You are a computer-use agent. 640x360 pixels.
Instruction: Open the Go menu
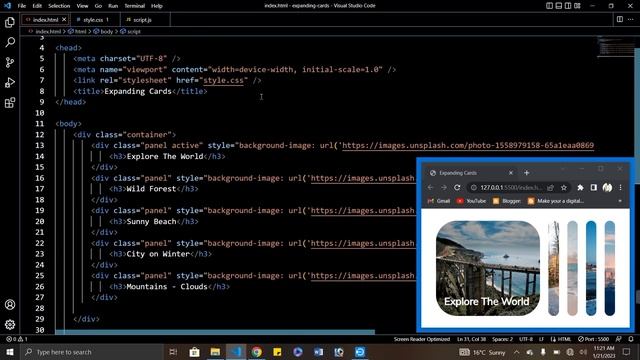pyautogui.click(x=98, y=6)
